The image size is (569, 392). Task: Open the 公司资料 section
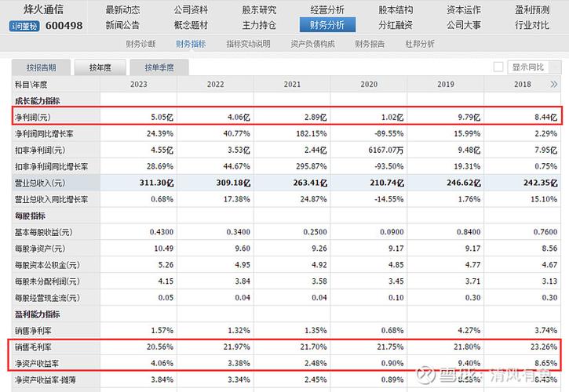tap(191, 9)
